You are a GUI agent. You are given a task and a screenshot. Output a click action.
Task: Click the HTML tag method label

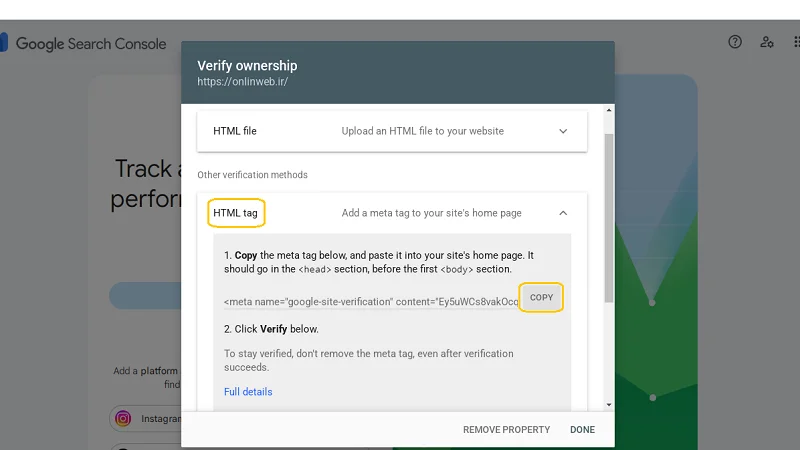click(x=235, y=213)
